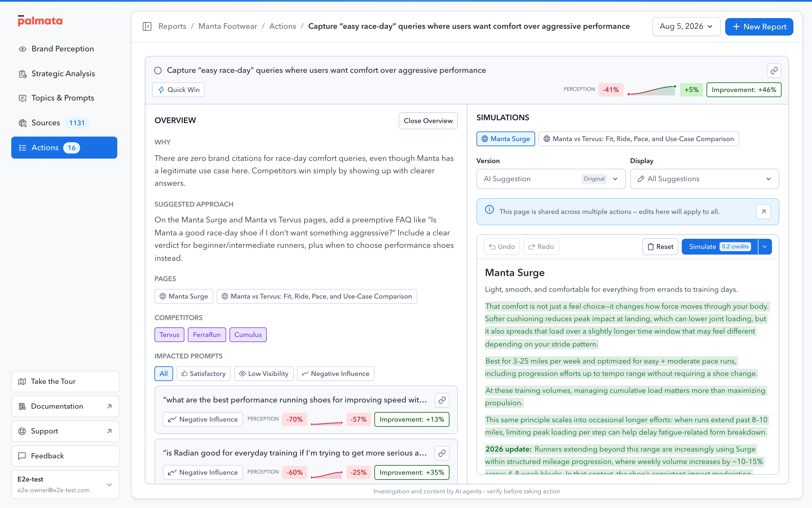Screen dimensions: 812x508
Task: Open shared page notice external arrow
Action: [763, 212]
